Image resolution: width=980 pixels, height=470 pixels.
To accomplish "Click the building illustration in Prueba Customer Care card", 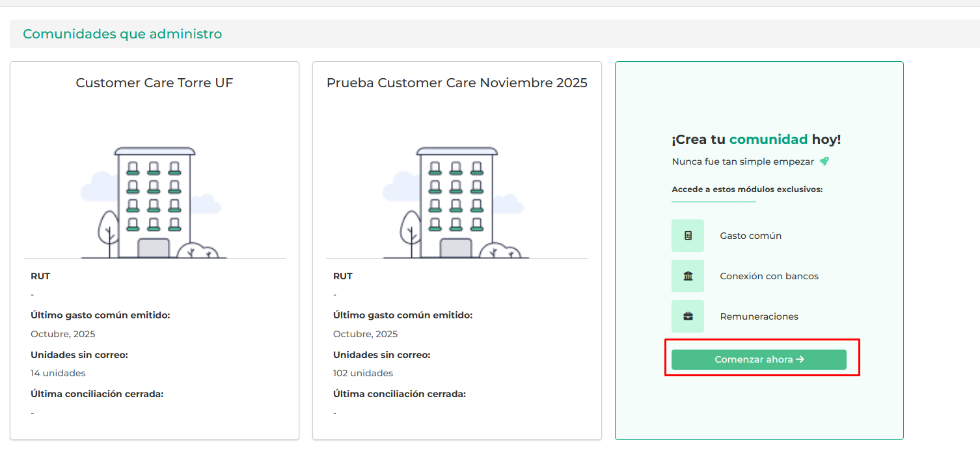I will (x=456, y=203).
